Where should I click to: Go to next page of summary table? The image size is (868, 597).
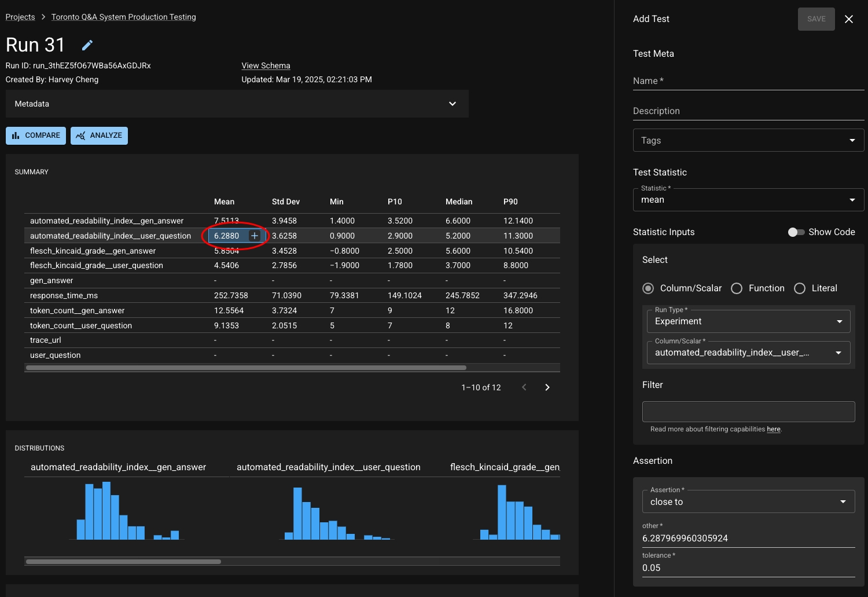click(547, 387)
